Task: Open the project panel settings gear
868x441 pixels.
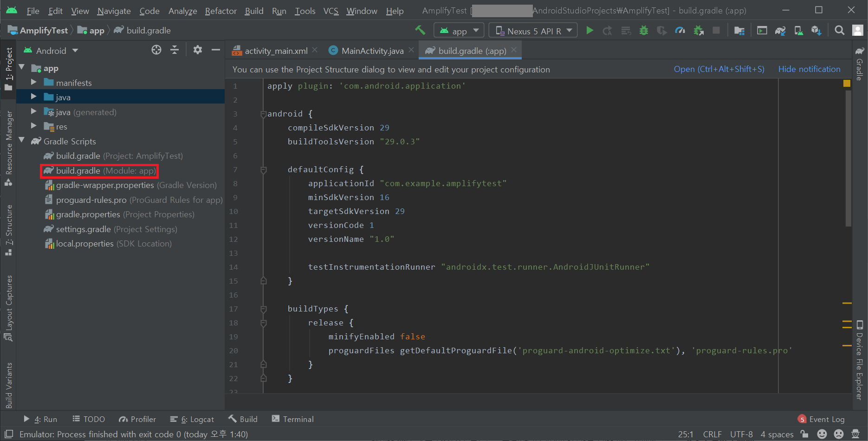Action: click(x=198, y=50)
